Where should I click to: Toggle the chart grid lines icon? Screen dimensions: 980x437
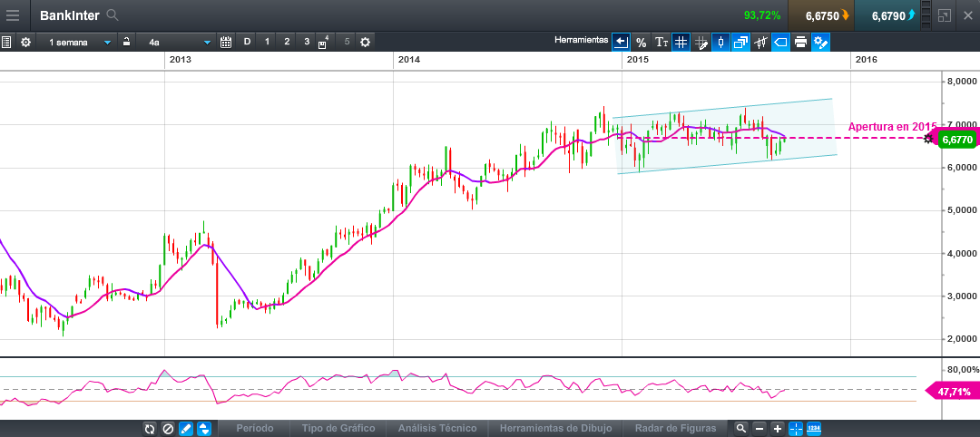point(681,42)
